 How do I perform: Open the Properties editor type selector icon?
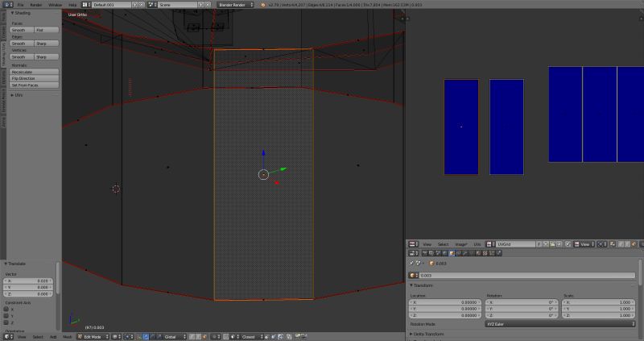(x=413, y=253)
